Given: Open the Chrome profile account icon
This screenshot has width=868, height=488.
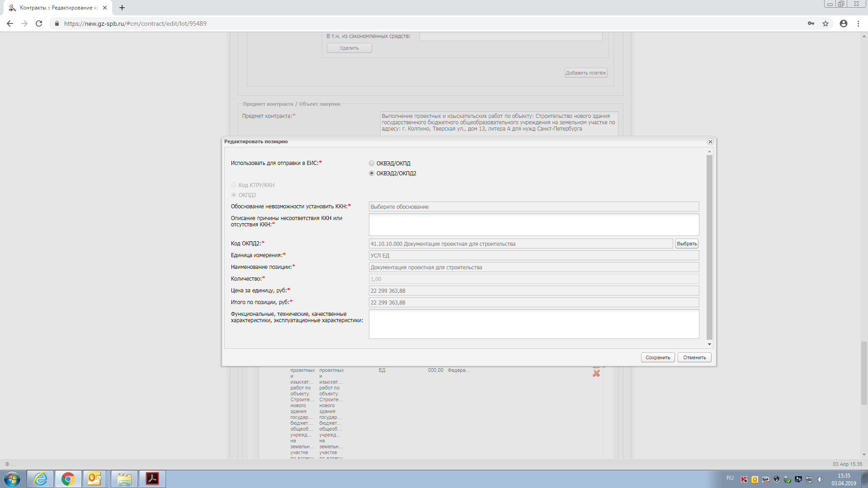Looking at the screenshot, I should coord(843,23).
